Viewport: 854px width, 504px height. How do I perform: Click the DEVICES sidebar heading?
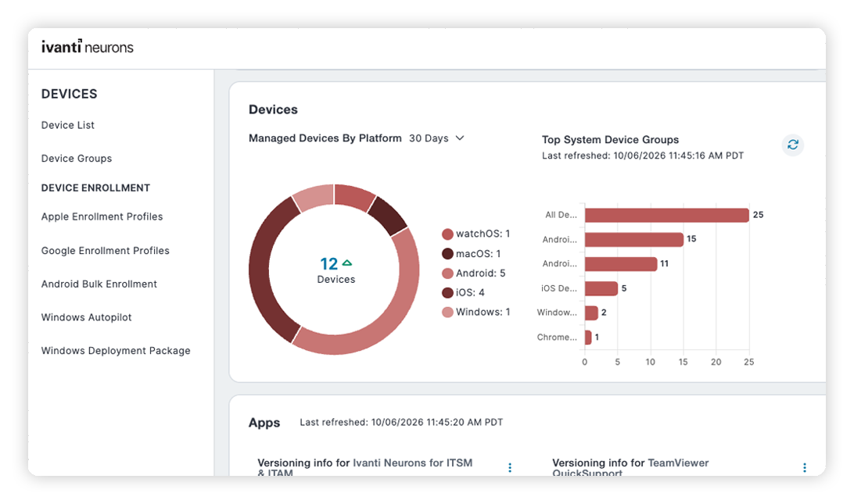point(69,95)
